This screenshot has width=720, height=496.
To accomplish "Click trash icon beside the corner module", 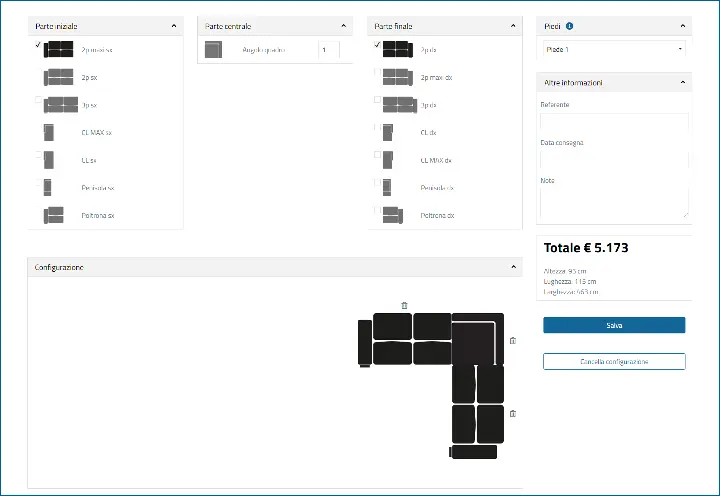I will pos(513,341).
